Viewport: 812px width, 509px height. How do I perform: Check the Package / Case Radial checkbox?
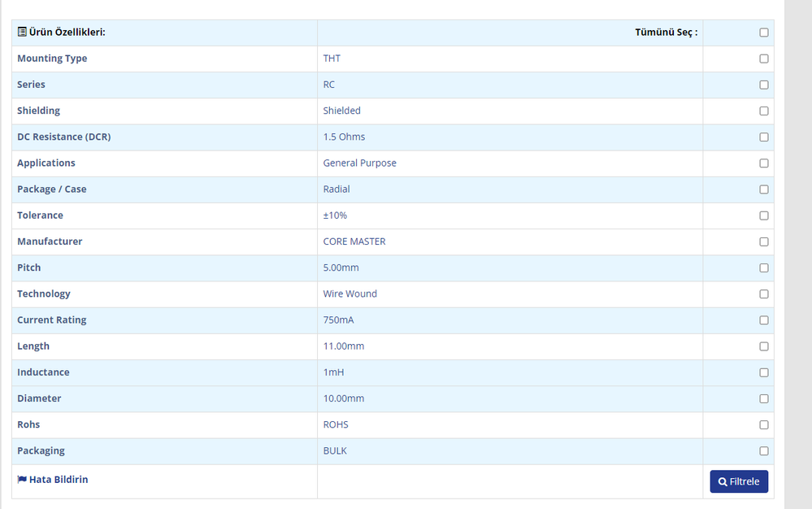[764, 189]
